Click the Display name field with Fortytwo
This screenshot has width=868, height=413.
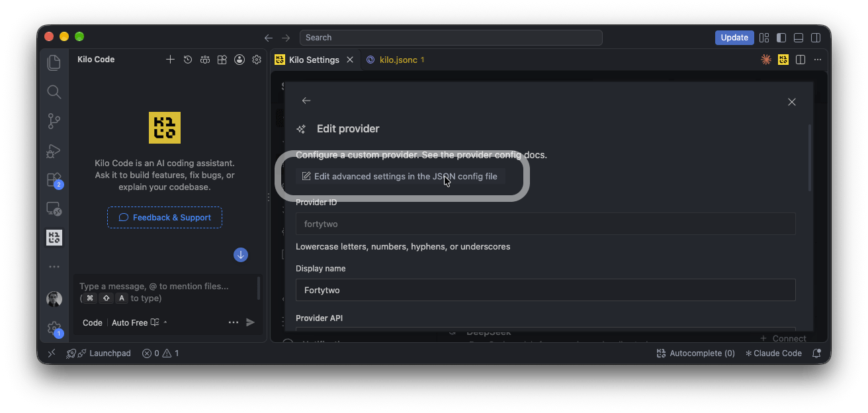coord(545,290)
